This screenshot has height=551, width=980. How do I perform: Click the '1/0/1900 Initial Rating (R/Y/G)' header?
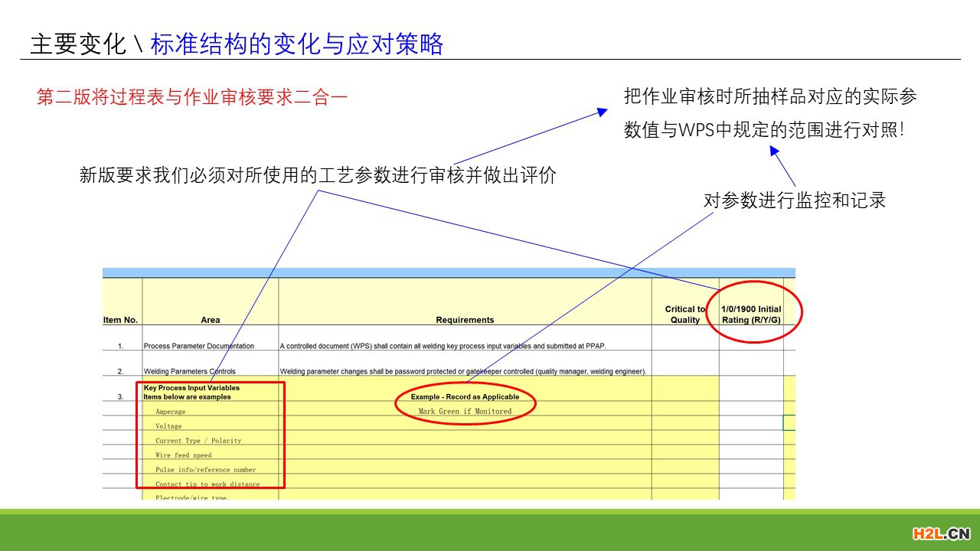[751, 315]
